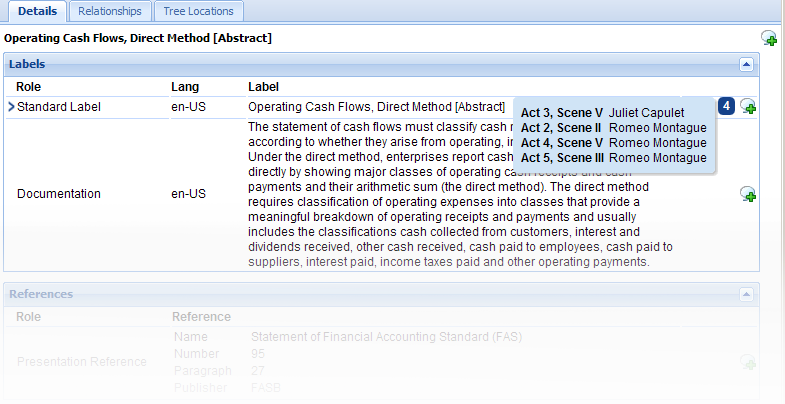
Task: Click the Operating Cash Flows heading title
Action: (138, 38)
